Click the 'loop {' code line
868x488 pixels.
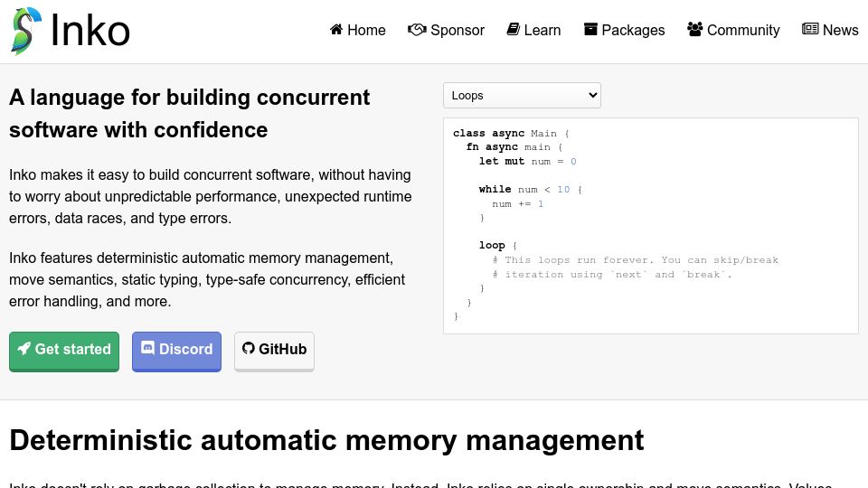click(498, 246)
